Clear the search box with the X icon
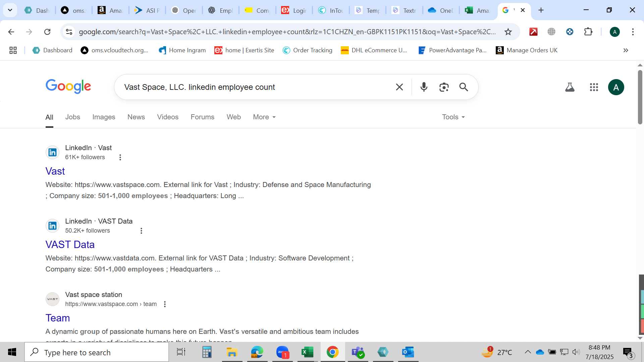Viewport: 644px width, 362px height. (x=399, y=87)
